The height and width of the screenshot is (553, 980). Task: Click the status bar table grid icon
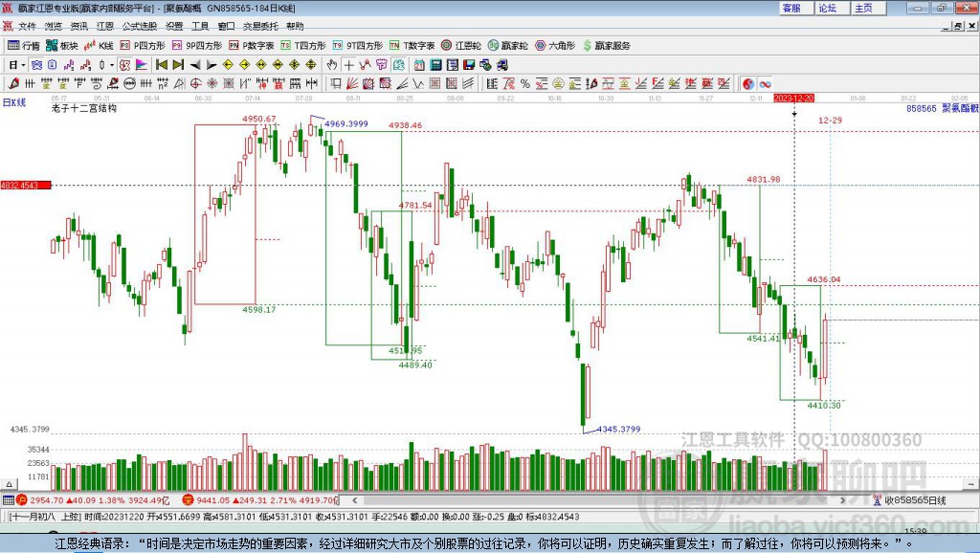click(x=8, y=499)
